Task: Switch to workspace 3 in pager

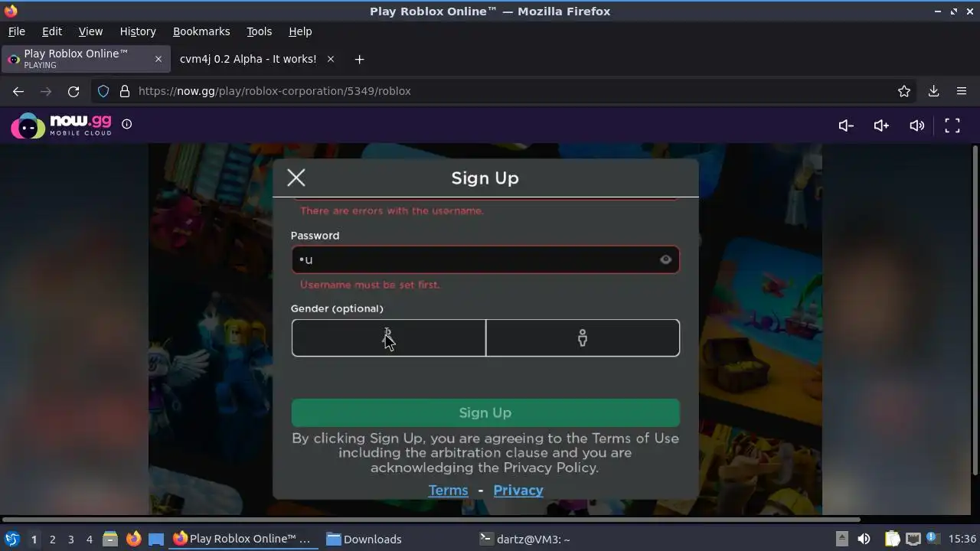Action: (x=70, y=540)
